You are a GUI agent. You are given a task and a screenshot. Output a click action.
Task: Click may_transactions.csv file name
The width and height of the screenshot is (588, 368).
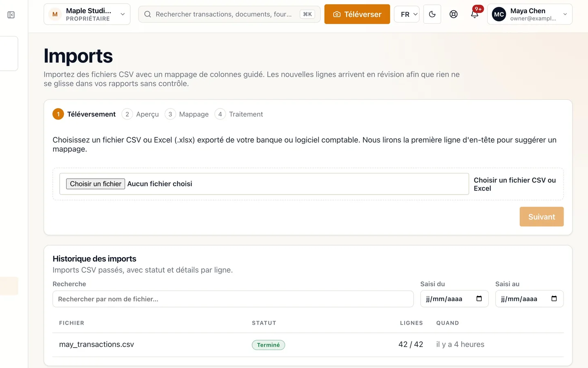(96, 345)
